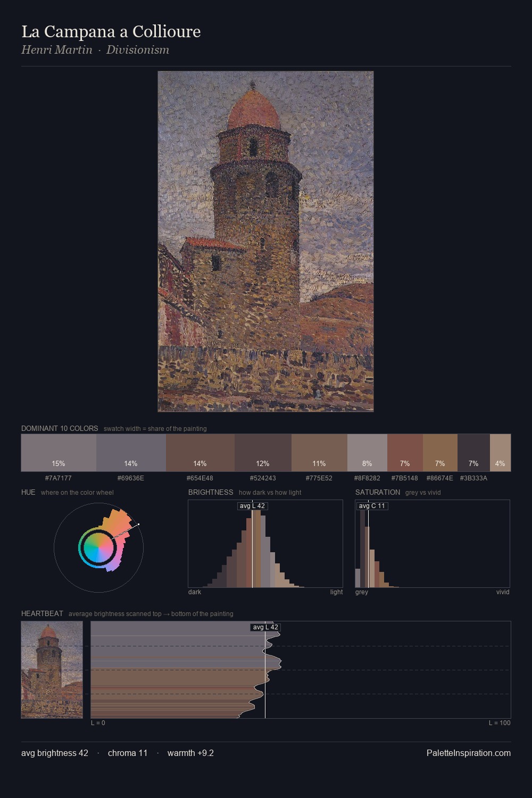Choose the 7% tan swatch above #86674E

[440, 453]
